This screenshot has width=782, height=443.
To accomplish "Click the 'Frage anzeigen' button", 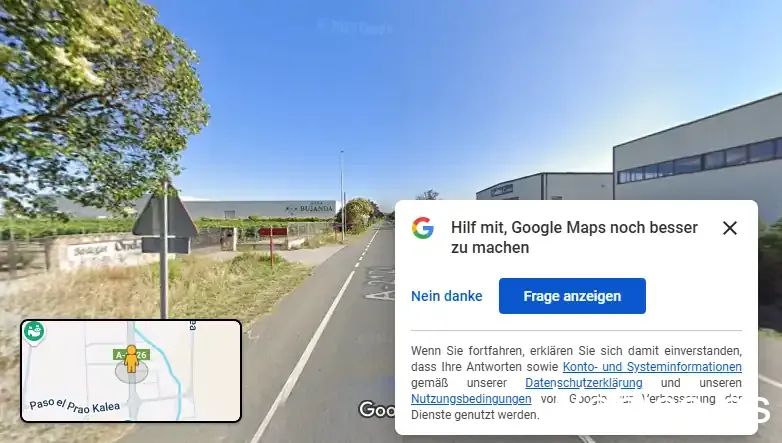I will click(x=572, y=296).
